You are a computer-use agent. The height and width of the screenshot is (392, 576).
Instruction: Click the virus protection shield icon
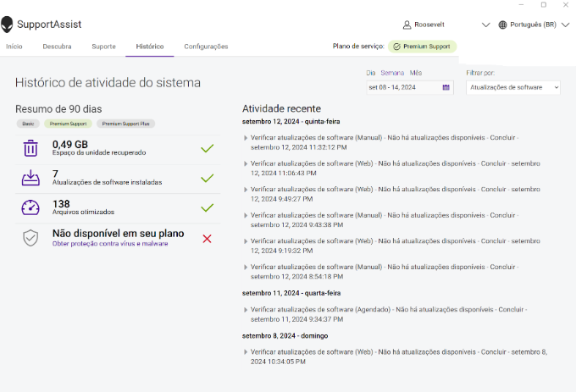point(30,238)
